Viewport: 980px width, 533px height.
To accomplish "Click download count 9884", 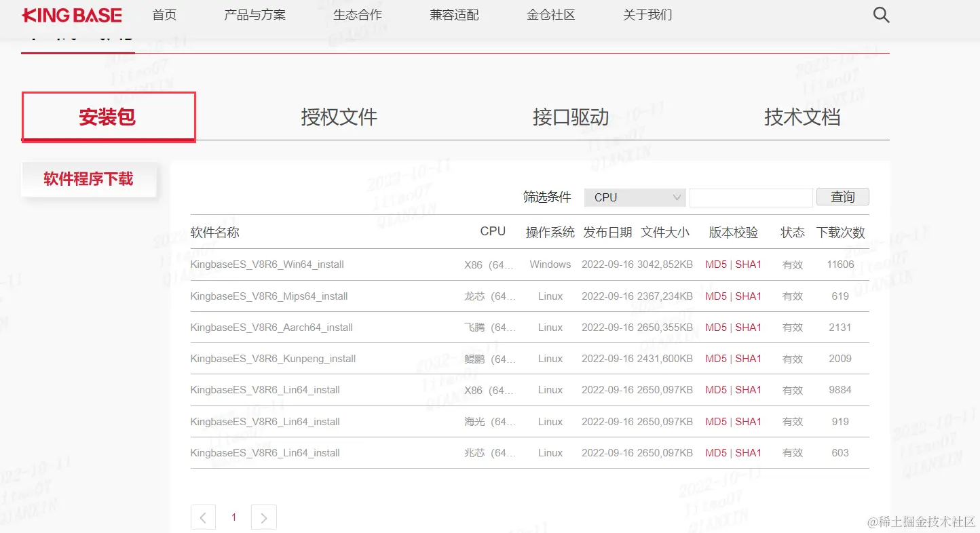I will [840, 390].
